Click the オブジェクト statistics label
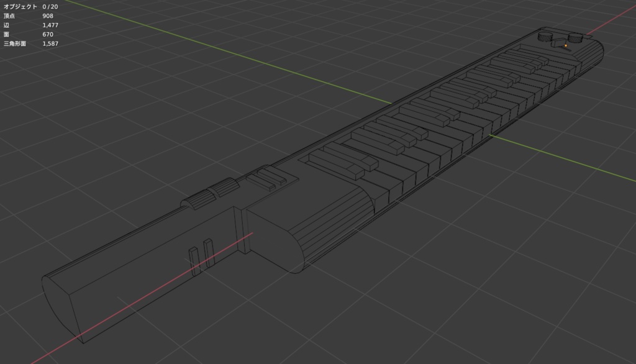This screenshot has height=364, width=636. [x=20, y=7]
